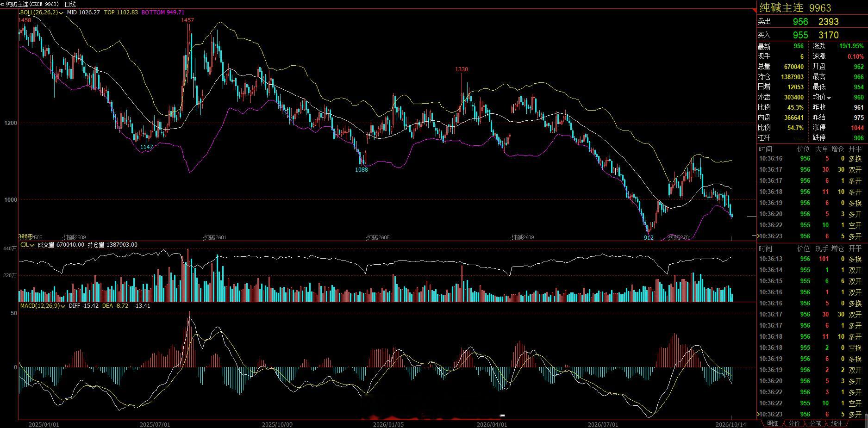Click the 1330 high price marker on chart
Image resolution: width=868 pixels, height=428 pixels.
462,69
